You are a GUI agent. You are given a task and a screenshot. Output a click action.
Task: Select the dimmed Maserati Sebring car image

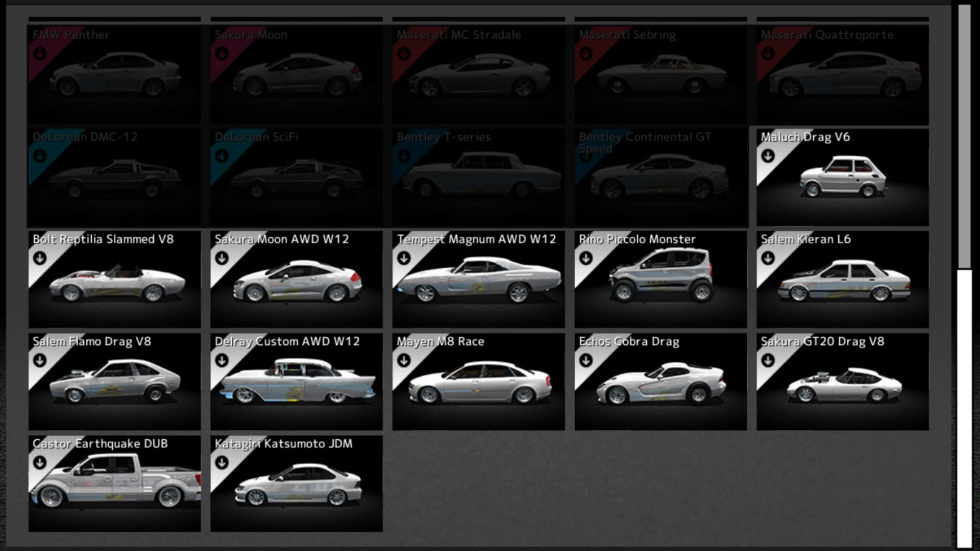tap(662, 76)
